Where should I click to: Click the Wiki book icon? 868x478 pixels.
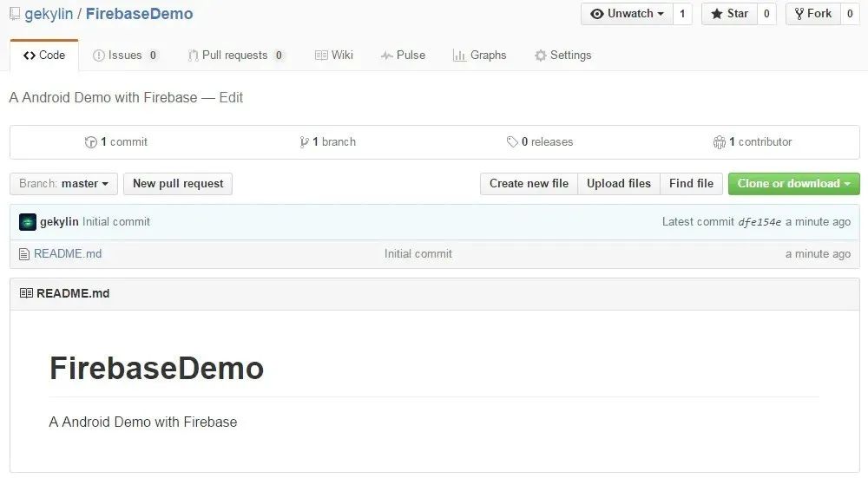tap(321, 56)
